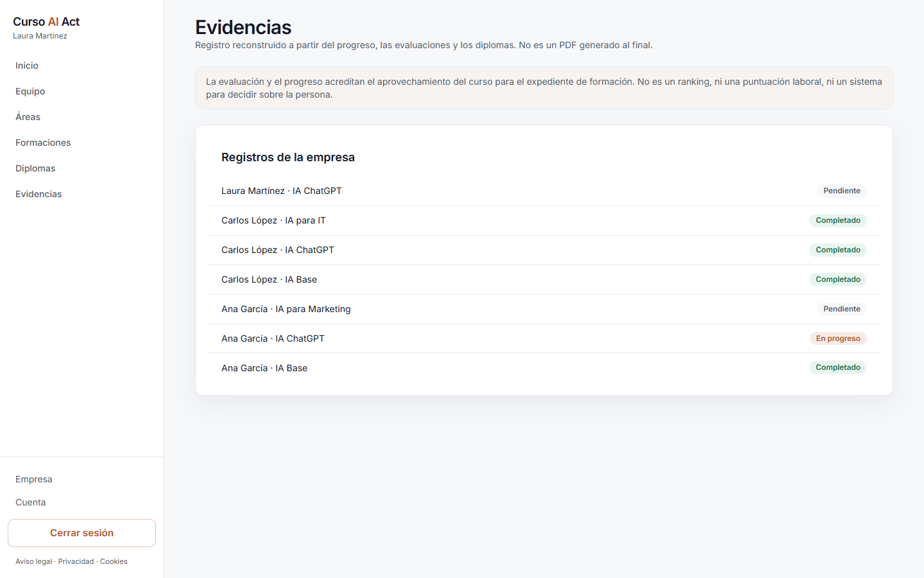Open the Cookies link
The width and height of the screenshot is (924, 578).
[114, 561]
